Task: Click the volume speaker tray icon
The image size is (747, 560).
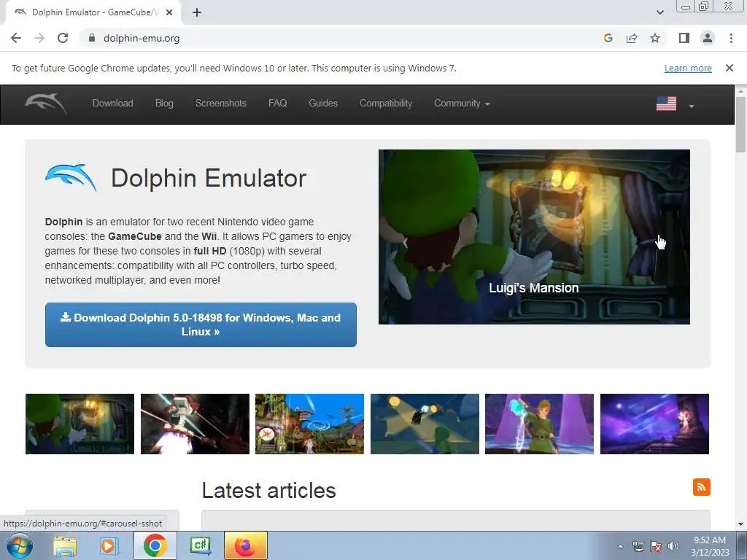Action: (673, 546)
